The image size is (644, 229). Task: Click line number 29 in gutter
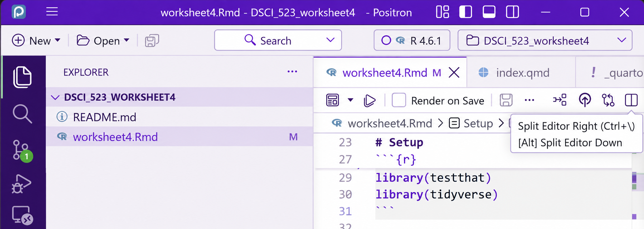point(345,178)
